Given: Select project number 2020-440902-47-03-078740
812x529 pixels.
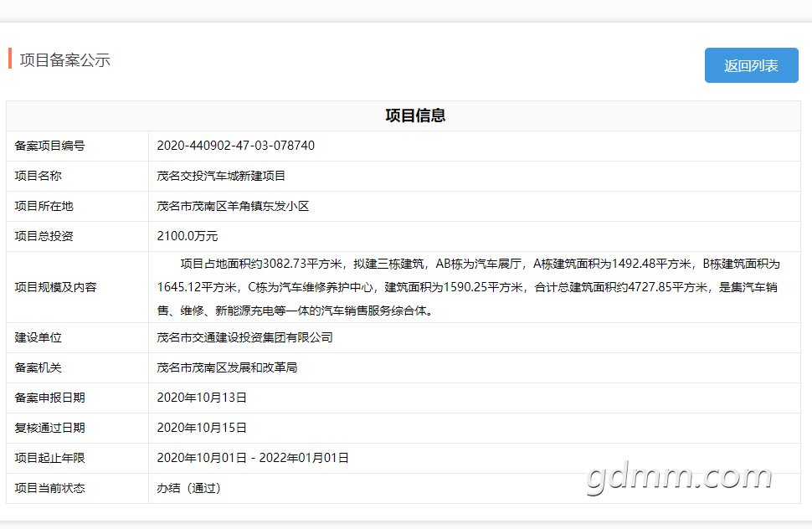Looking at the screenshot, I should click(235, 146).
